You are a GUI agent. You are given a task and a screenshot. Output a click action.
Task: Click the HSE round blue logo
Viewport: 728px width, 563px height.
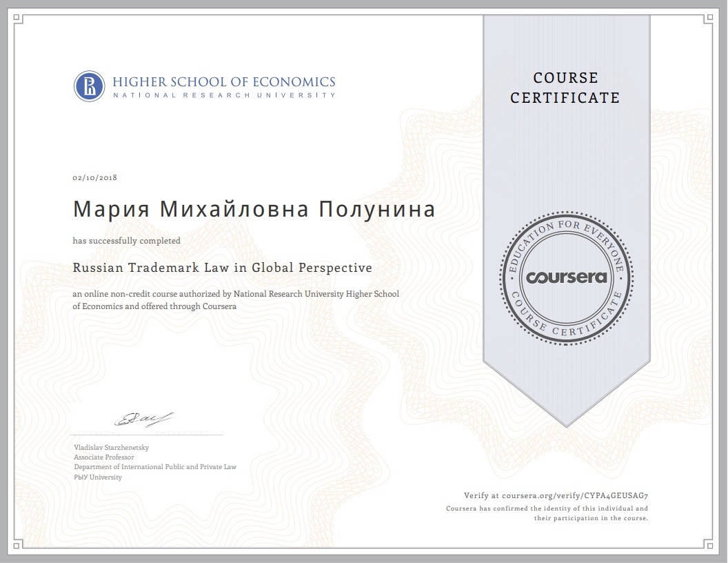tap(89, 86)
